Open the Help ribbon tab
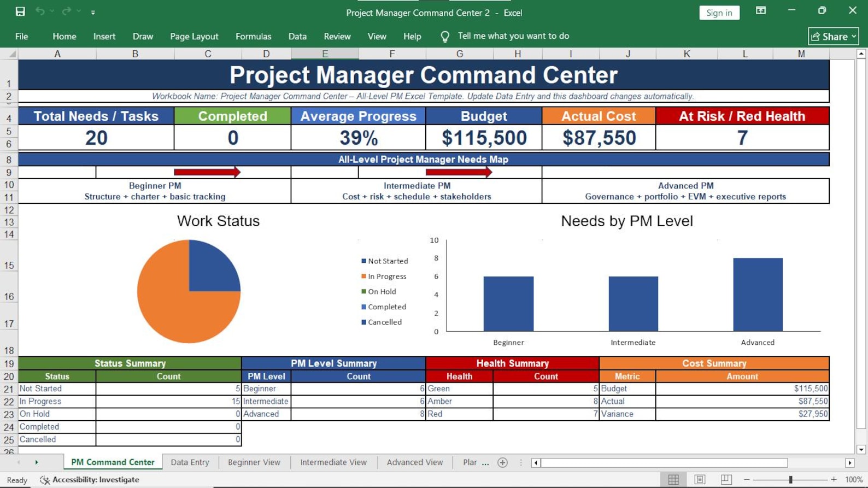The height and width of the screenshot is (488, 868). (412, 36)
